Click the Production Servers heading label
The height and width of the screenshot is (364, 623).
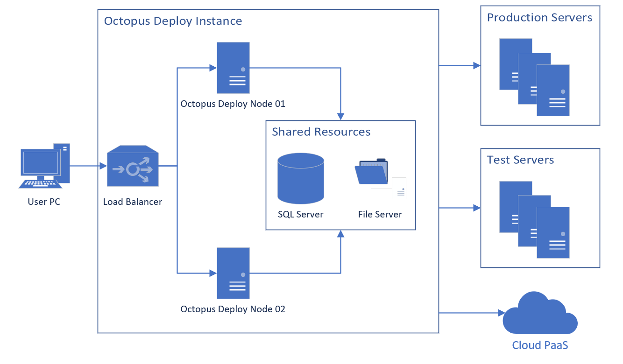(539, 18)
